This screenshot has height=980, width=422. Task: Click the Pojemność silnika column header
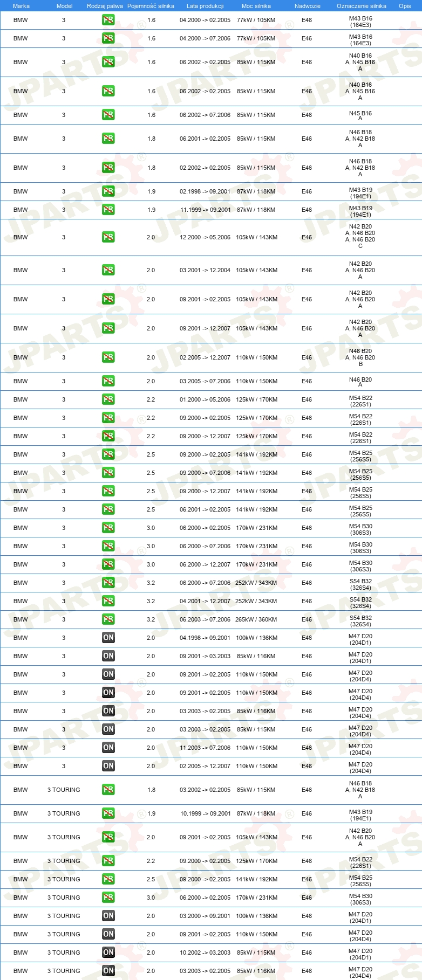point(151,6)
